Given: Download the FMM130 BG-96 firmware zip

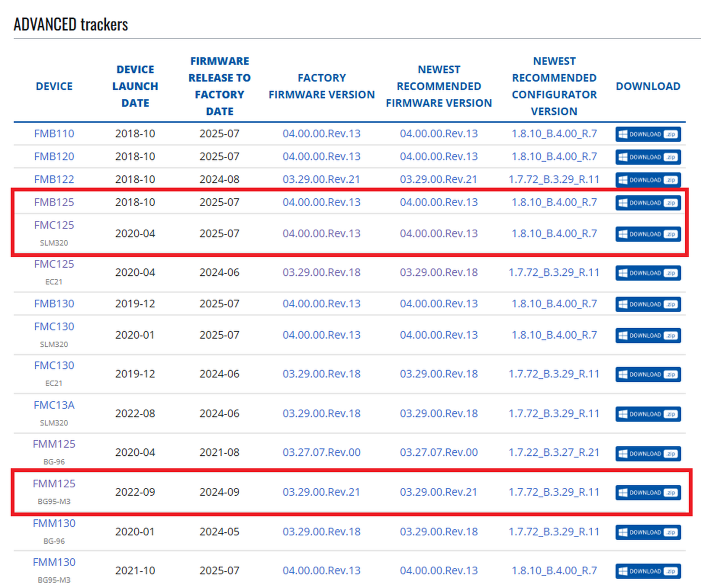Looking at the screenshot, I should point(648,532).
